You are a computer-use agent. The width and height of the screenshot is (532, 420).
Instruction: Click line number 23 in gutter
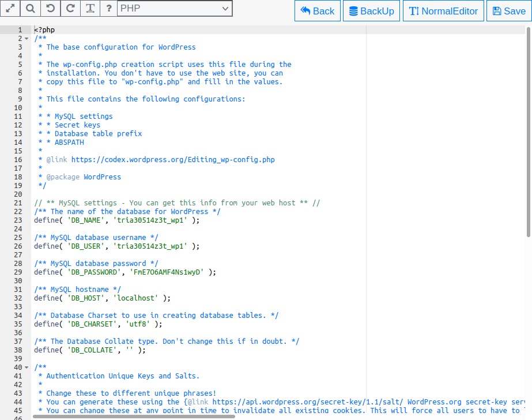point(18,220)
